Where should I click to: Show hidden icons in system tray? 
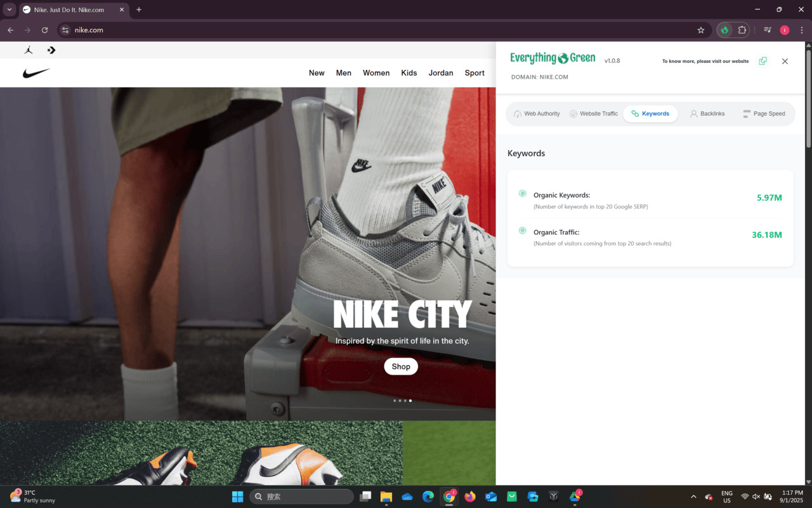[x=693, y=497]
